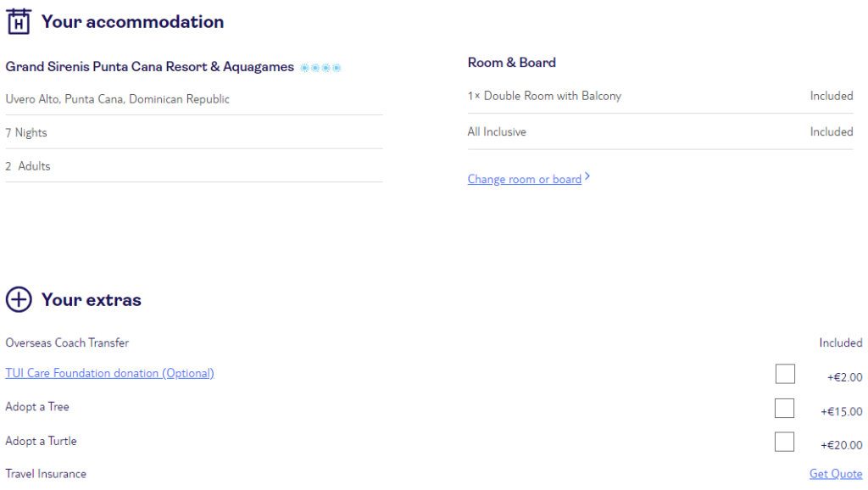The width and height of the screenshot is (868, 490).
Task: Get a travel insurance quote
Action: [836, 474]
